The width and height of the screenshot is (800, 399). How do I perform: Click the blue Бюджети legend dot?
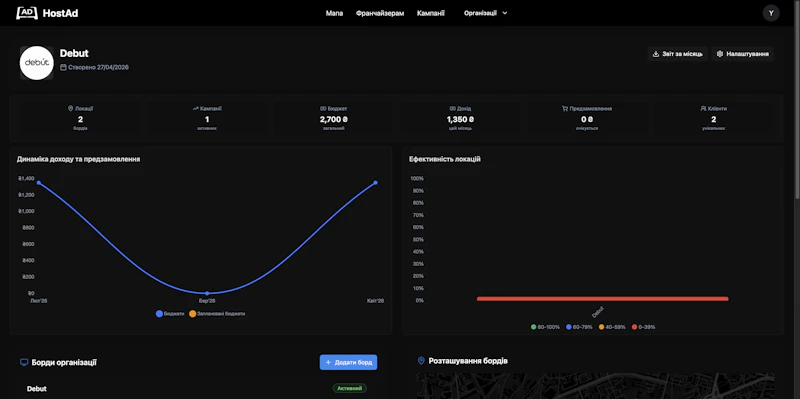click(159, 314)
